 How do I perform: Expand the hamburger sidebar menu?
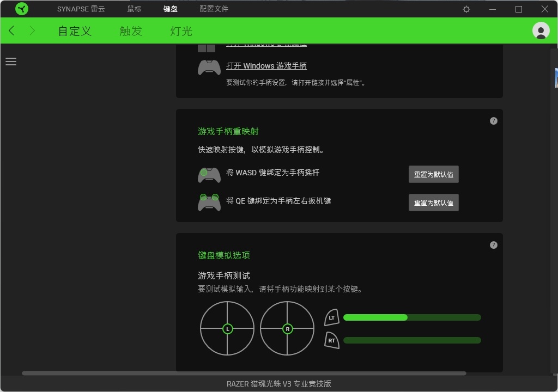(11, 62)
